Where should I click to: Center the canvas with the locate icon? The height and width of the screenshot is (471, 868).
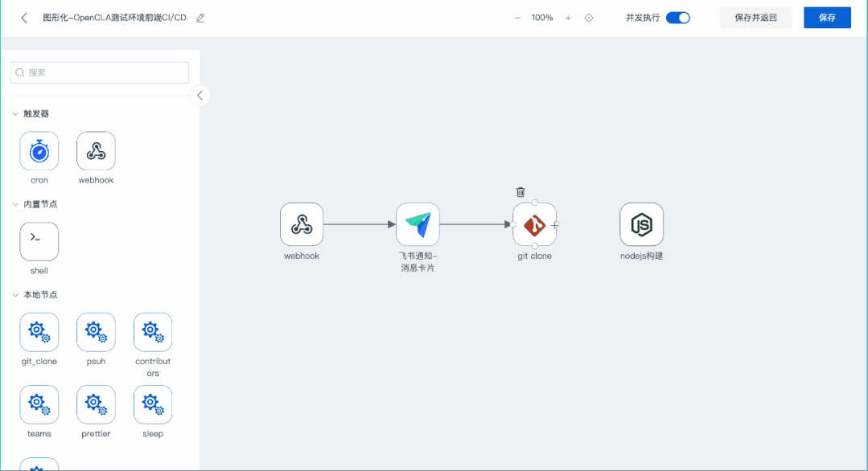589,18
